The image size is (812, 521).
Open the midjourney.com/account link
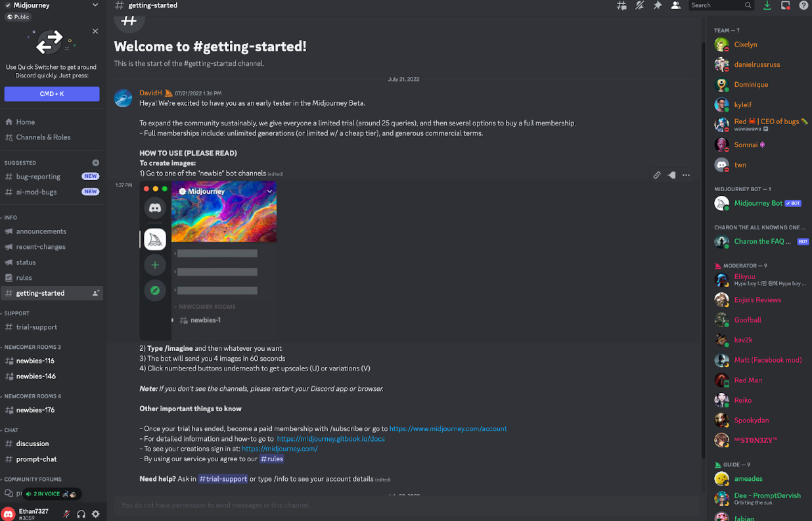point(448,428)
